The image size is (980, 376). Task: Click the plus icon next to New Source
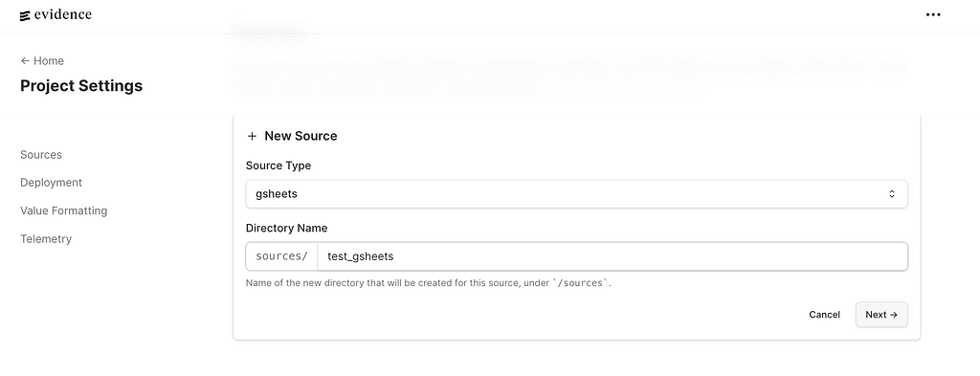pos(252,136)
